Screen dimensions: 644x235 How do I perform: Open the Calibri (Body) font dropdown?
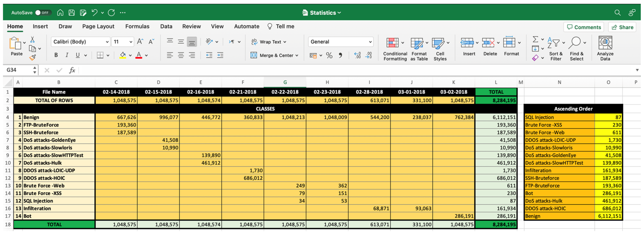pos(107,42)
